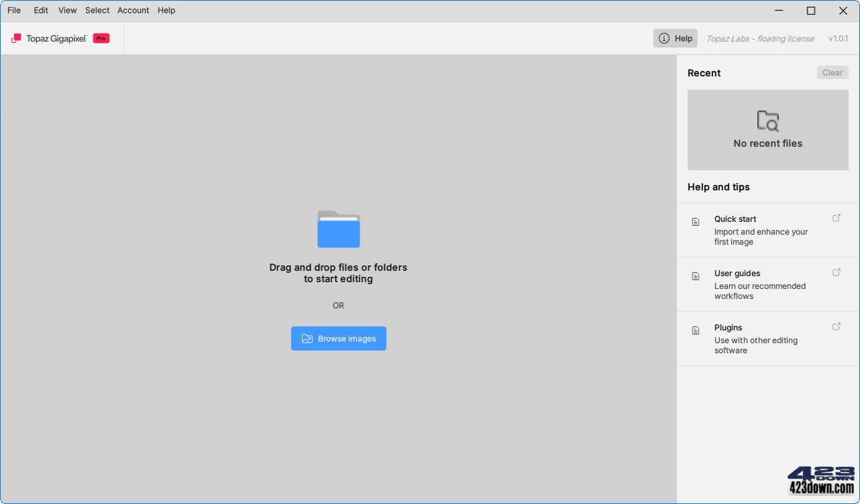The height and width of the screenshot is (504, 860).
Task: Open the Plugins external link icon
Action: [x=836, y=326]
